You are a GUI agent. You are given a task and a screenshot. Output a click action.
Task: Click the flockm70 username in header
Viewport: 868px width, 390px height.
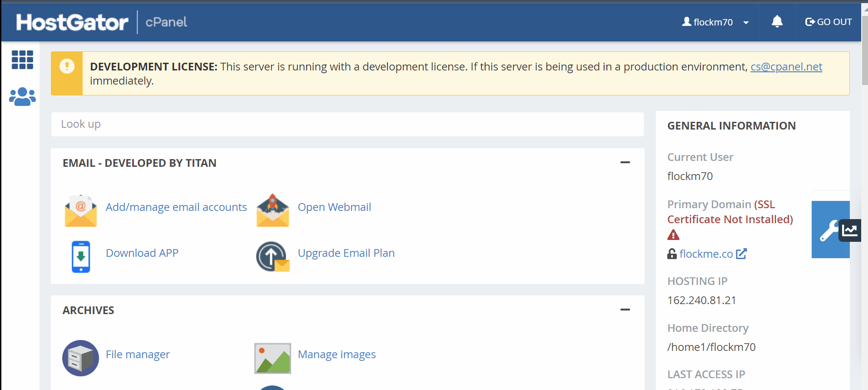click(x=713, y=22)
